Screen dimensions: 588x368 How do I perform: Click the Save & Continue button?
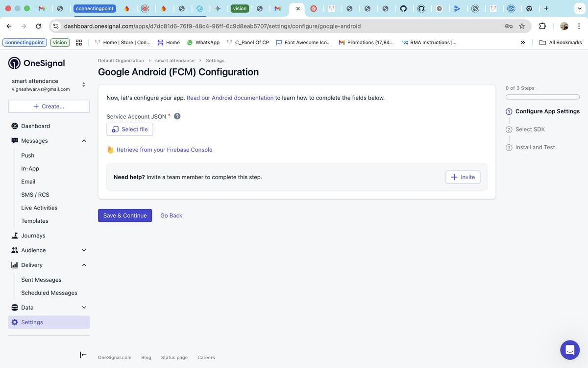[x=125, y=215]
